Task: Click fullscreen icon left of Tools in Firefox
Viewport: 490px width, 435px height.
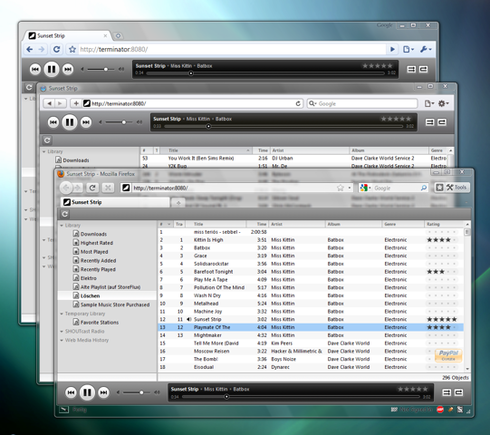Action: click(440, 188)
